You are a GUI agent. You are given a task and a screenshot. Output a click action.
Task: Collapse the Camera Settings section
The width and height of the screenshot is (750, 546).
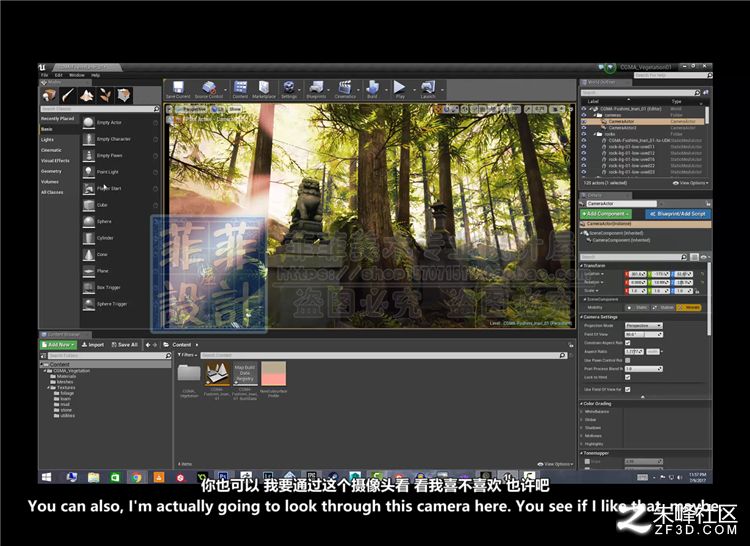[600, 317]
